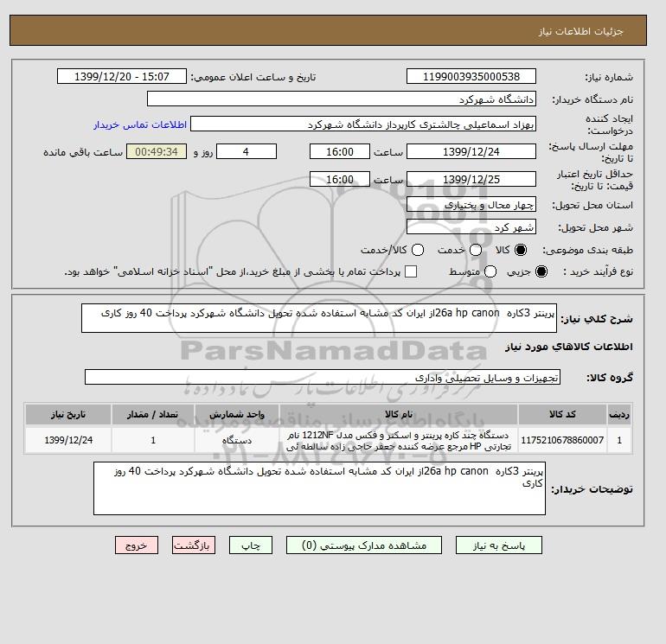Click the تعداد / مقدار column header
Screen dimensions: 666x644
153,414
